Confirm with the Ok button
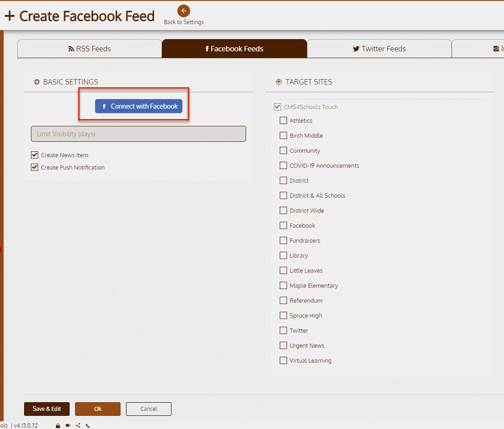Screen dimensions: 504x429 98,409
